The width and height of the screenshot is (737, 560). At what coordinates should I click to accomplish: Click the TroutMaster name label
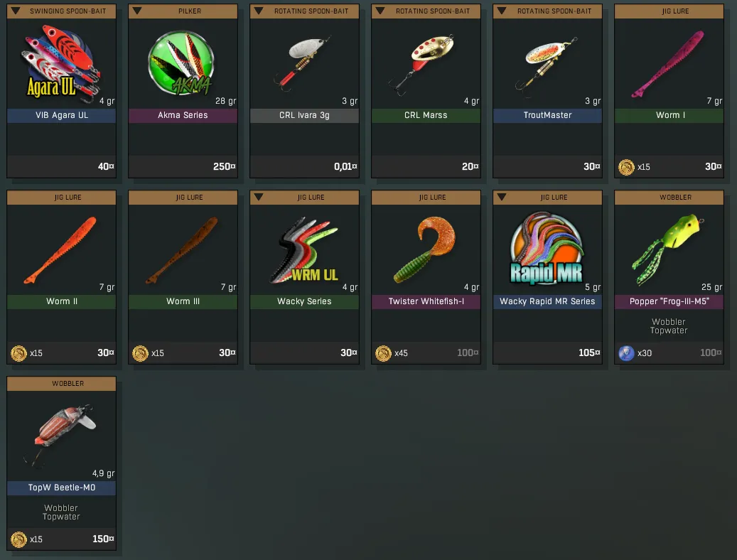pos(547,115)
